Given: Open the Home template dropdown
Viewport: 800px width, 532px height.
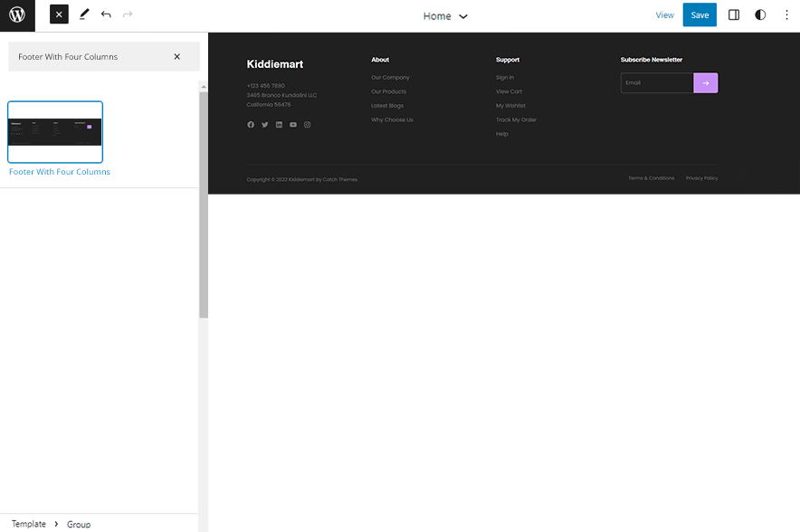Looking at the screenshot, I should coord(445,15).
